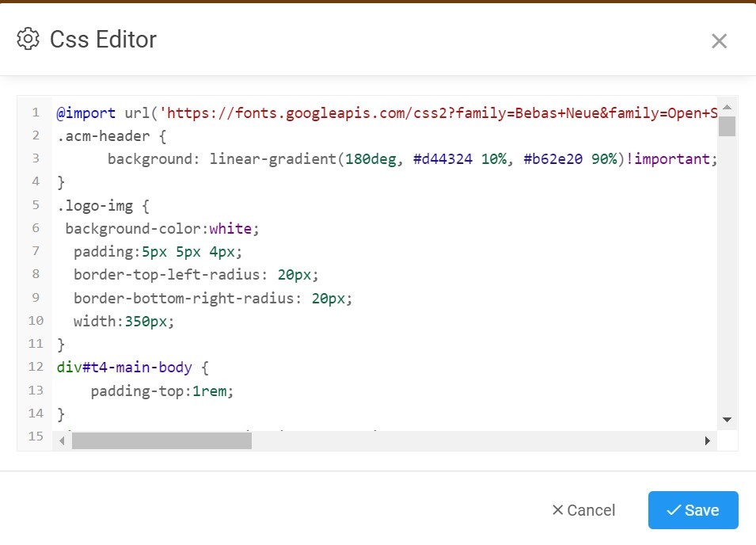Click the vertical scrollbar thumb

tap(727, 127)
